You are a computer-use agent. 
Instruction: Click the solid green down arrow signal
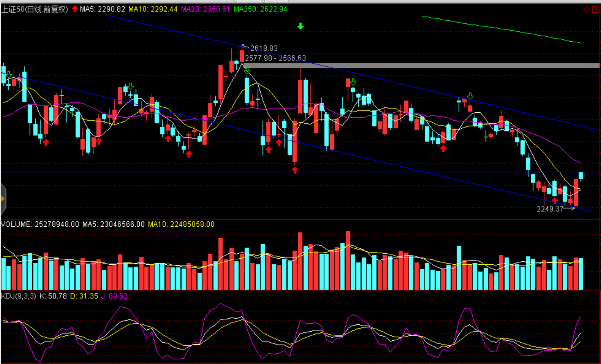300,27
